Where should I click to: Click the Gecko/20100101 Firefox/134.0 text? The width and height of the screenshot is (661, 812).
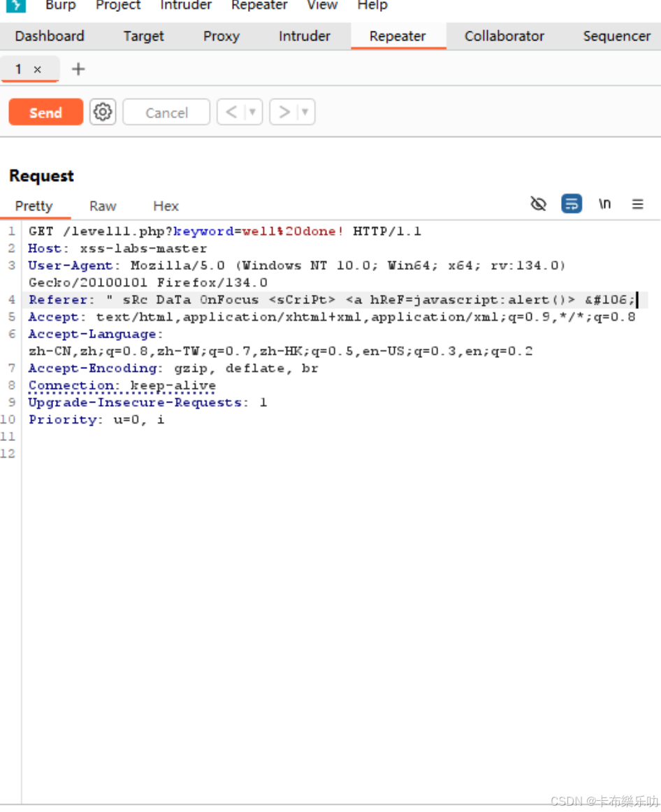pos(148,283)
